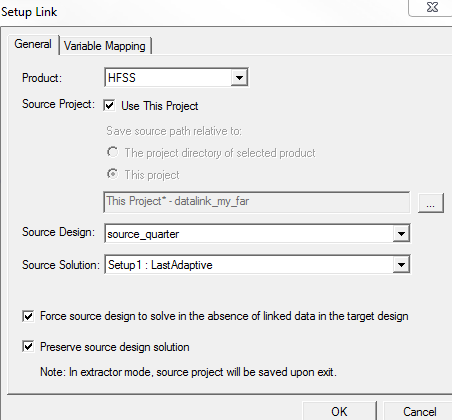This screenshot has width=452, height=420.
Task: Select the 'This project' radio button
Action: click(113, 174)
